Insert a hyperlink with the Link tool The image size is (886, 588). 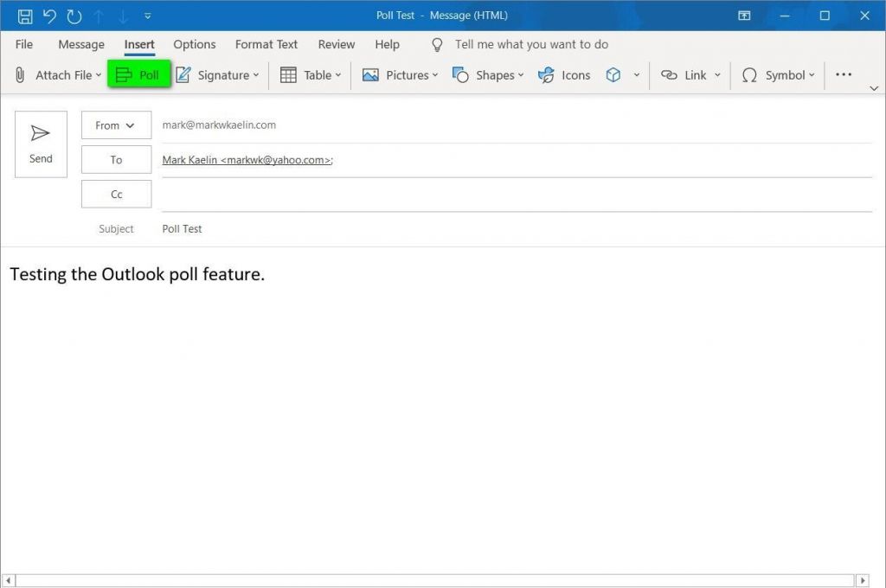[689, 74]
